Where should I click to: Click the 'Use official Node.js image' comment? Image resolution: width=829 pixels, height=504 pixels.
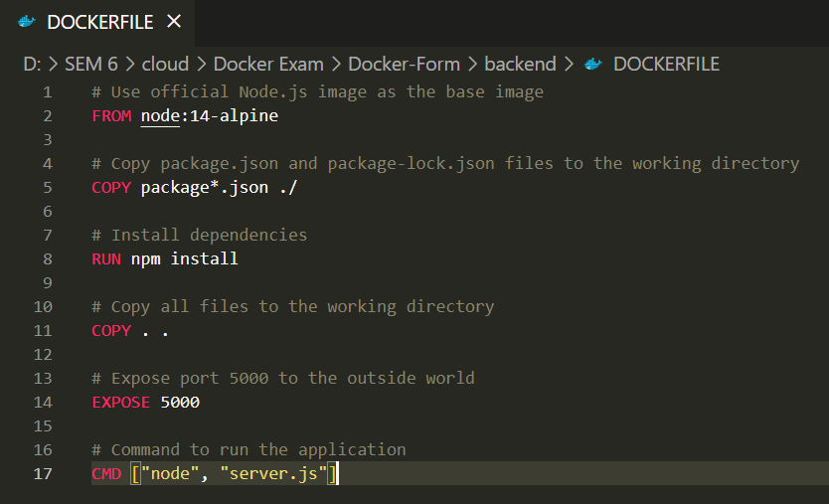pyautogui.click(x=317, y=92)
